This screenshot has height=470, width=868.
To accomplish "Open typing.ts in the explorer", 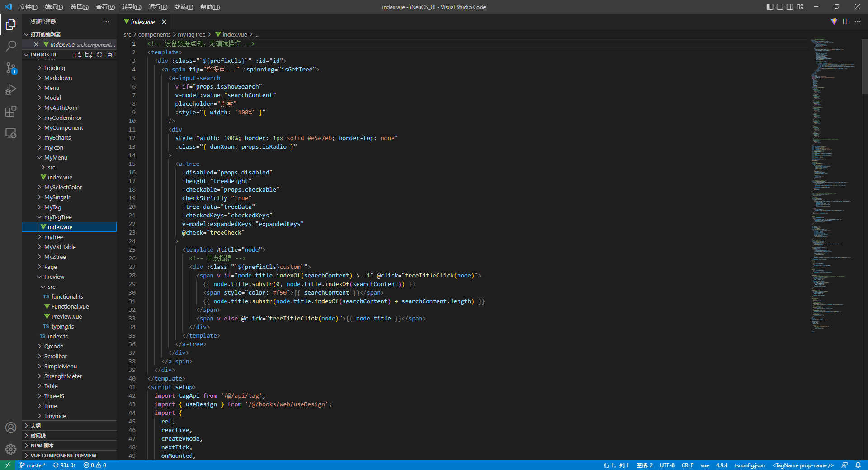I will [69, 326].
